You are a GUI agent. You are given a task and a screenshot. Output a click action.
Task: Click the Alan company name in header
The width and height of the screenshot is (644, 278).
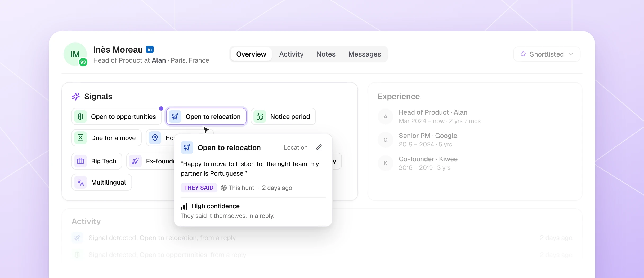159,60
